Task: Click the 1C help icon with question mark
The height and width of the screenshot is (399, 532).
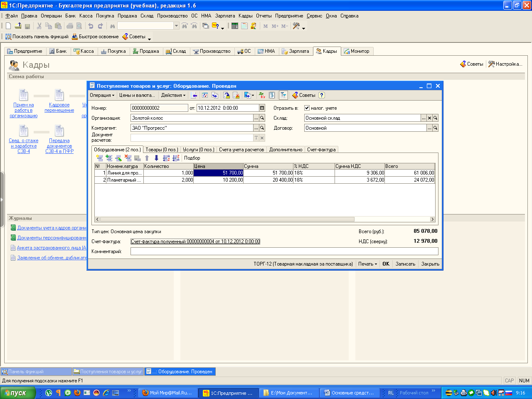Action: coord(215,26)
